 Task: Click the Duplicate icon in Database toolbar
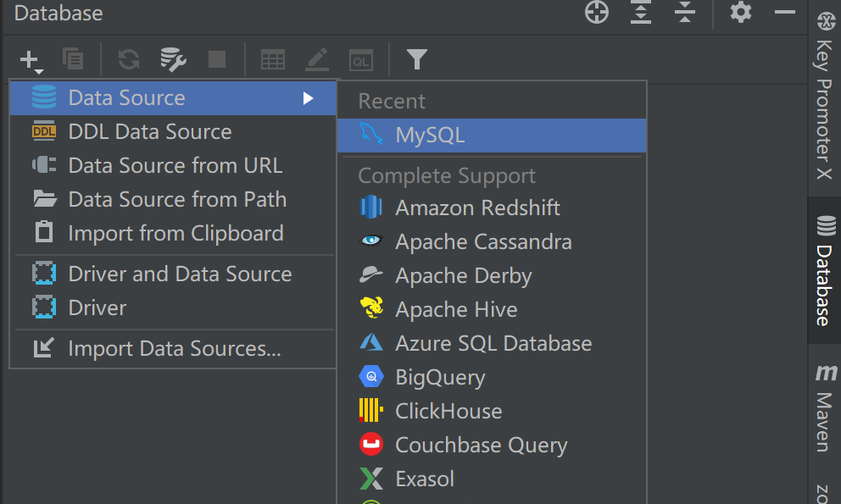click(74, 59)
